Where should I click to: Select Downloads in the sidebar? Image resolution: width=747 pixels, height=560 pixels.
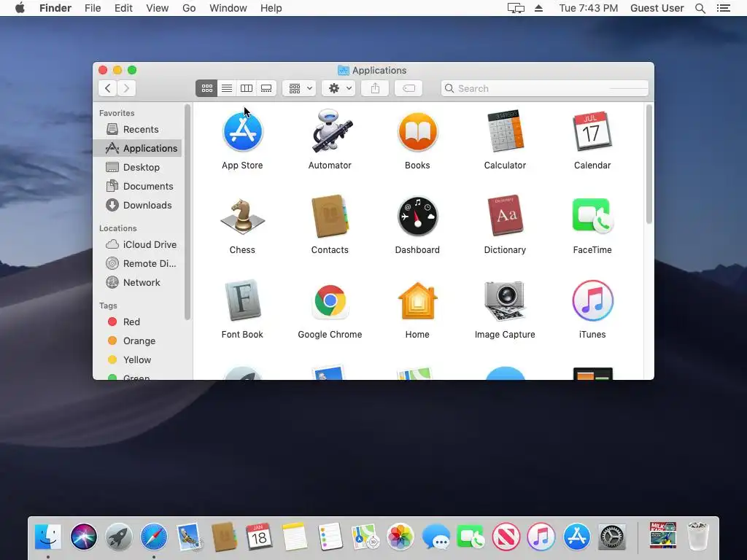137,205
